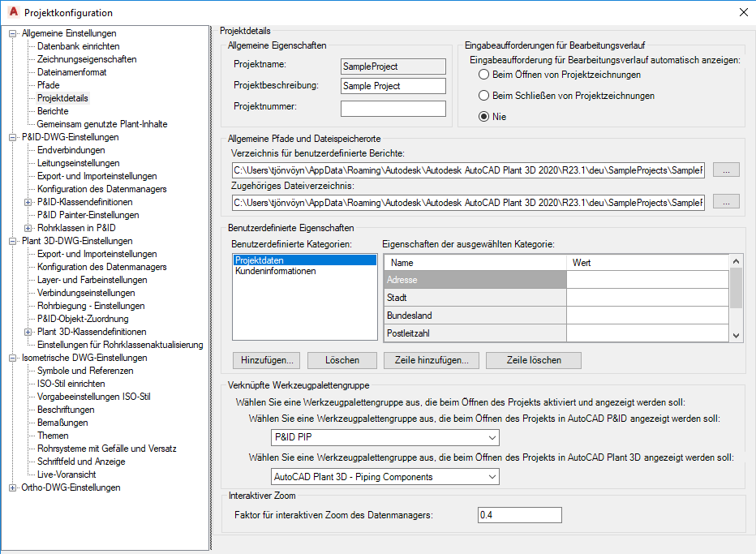Click the Postleitzahl property name cell

coord(475,333)
